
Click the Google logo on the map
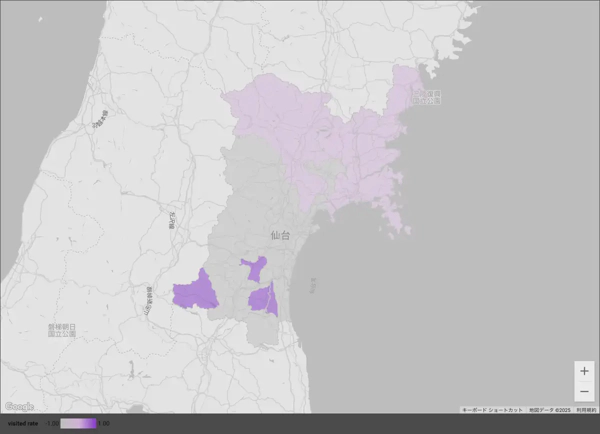(19, 406)
